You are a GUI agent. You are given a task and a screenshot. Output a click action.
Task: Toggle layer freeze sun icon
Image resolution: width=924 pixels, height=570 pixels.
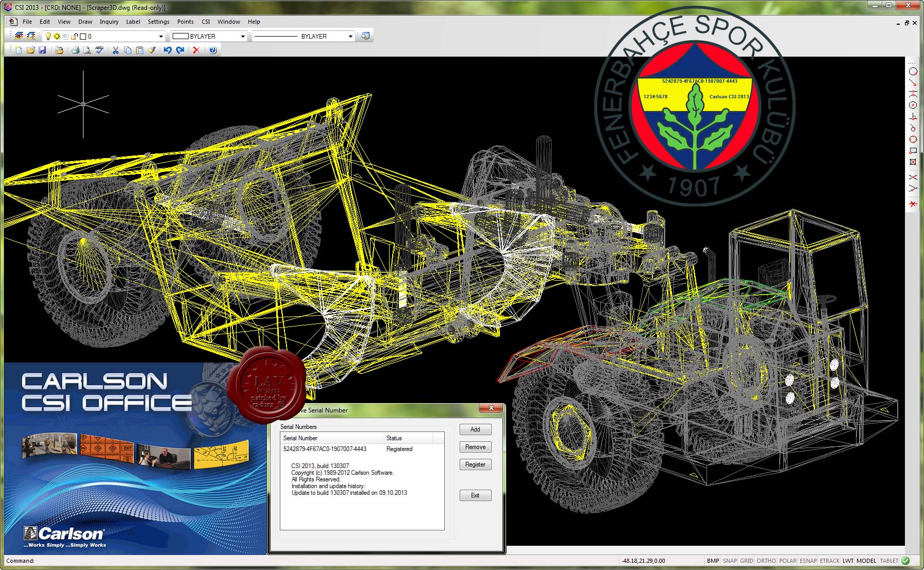[57, 36]
